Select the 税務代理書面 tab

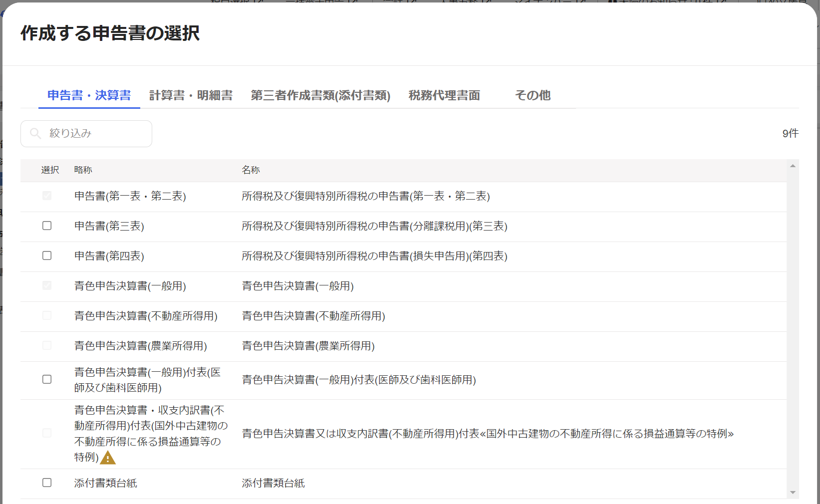tap(444, 95)
